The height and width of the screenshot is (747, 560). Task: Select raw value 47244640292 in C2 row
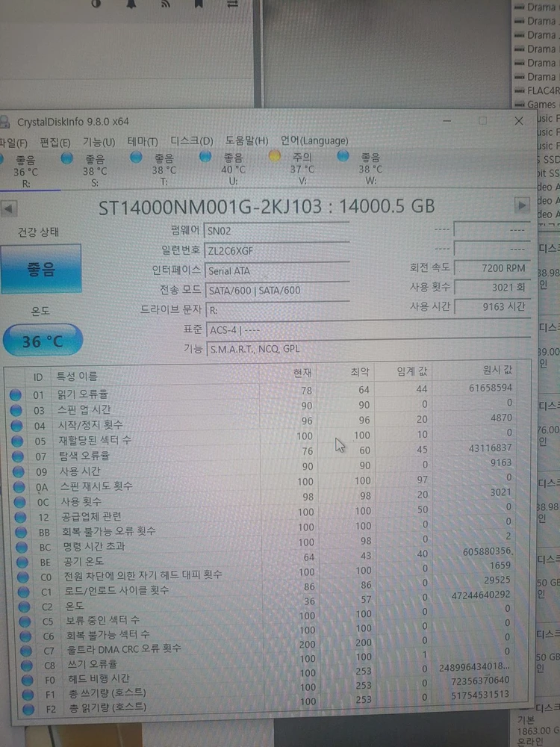click(480, 595)
